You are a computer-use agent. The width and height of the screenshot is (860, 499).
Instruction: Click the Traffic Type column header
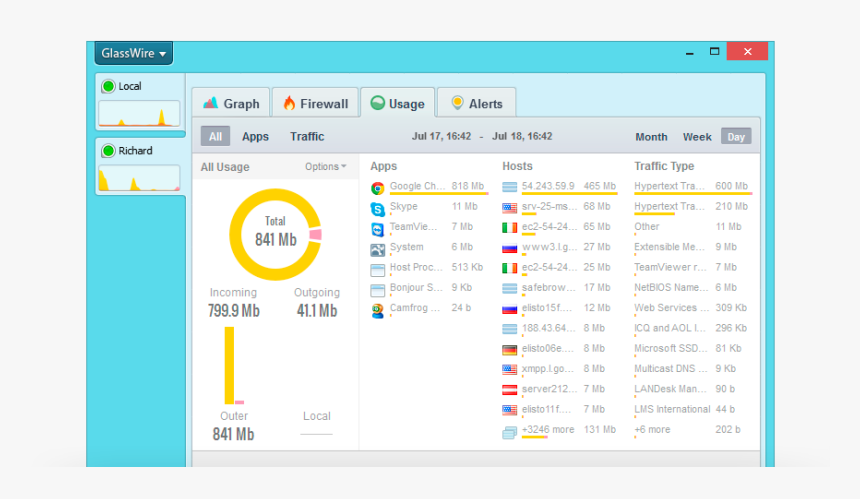click(664, 166)
